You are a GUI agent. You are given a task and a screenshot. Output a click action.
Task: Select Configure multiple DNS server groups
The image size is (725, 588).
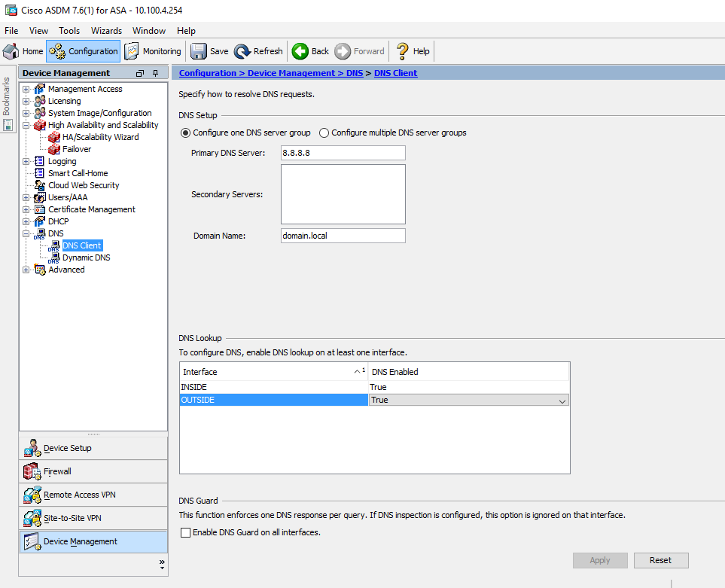(324, 133)
